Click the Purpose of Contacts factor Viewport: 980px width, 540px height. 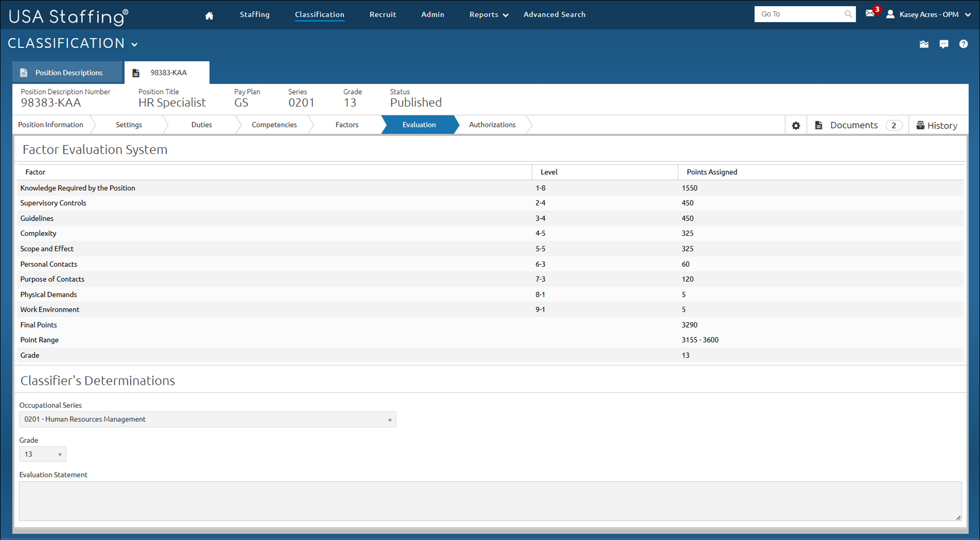tap(52, 279)
